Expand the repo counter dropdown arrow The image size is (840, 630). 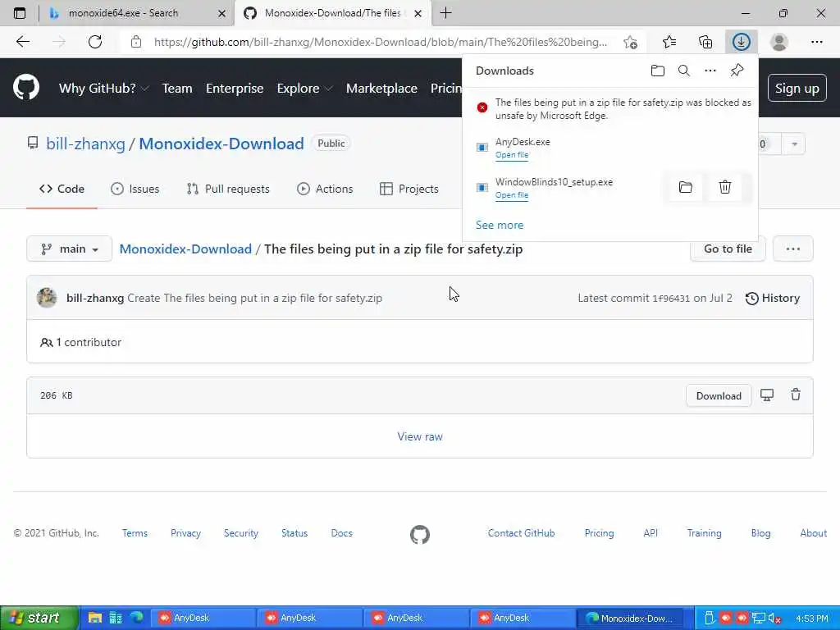click(794, 144)
